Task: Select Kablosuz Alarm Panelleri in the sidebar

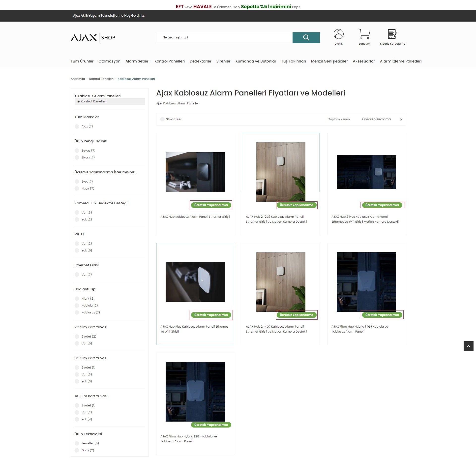Action: (x=99, y=96)
